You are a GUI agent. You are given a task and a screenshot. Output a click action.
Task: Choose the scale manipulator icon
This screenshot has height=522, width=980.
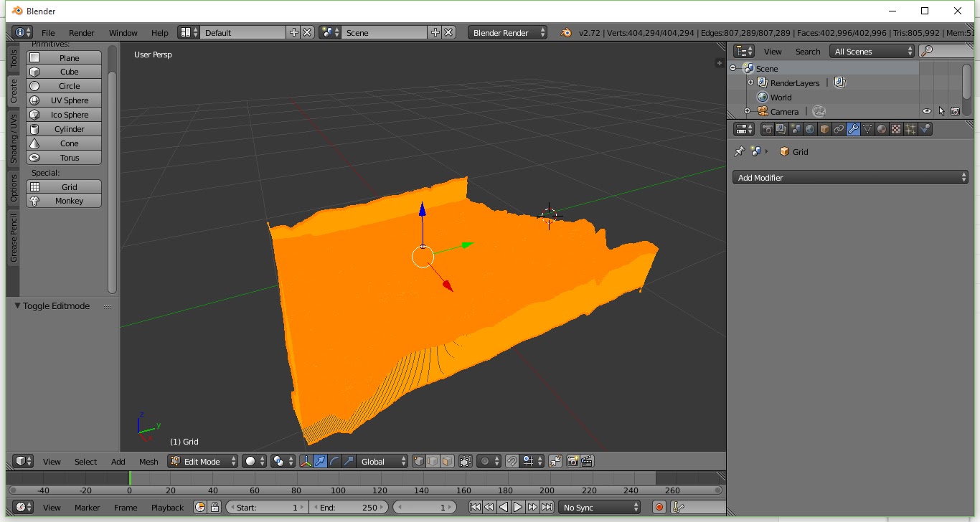(349, 461)
